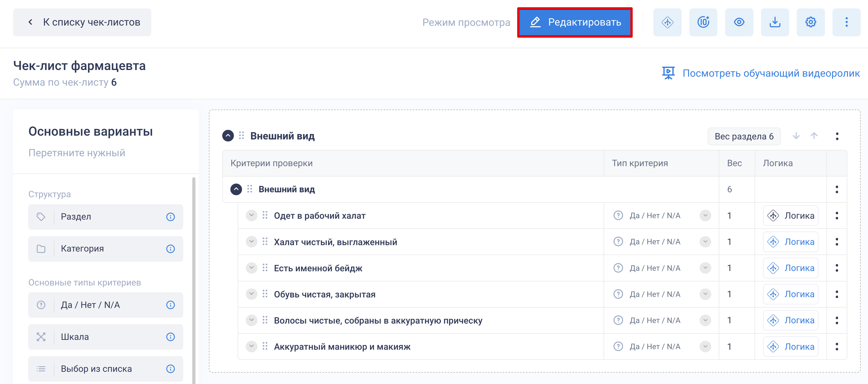Expand the "Одет в рабочий халат" criterion
Screen dimensions: 868x384
point(251,215)
